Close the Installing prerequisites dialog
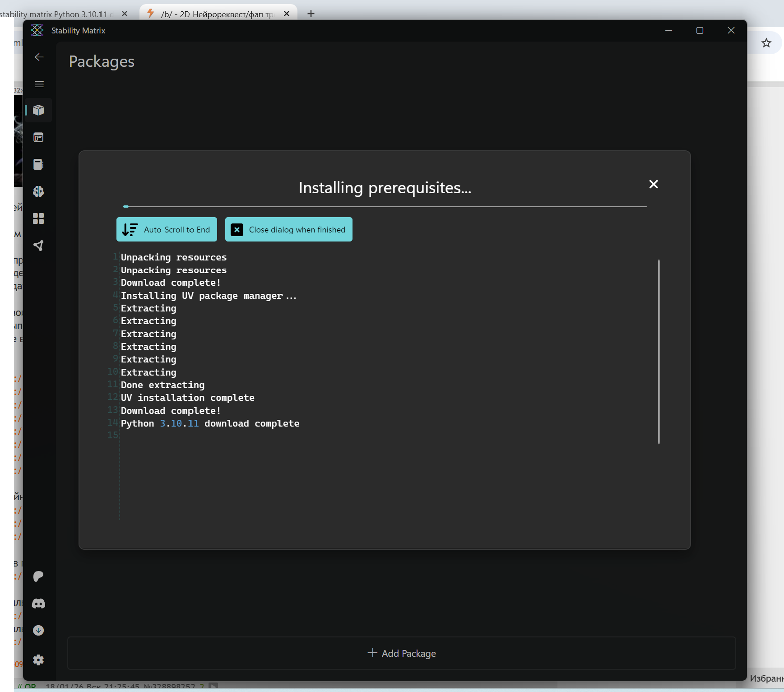 tap(654, 184)
